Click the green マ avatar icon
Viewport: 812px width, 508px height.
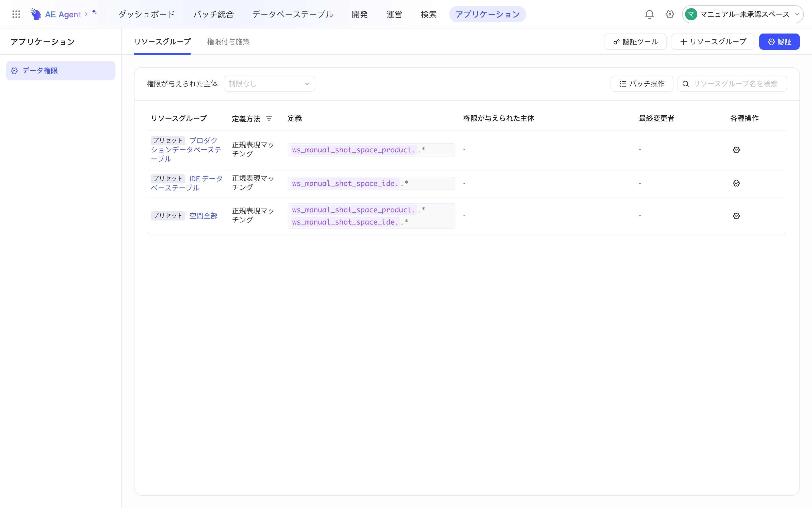point(691,14)
